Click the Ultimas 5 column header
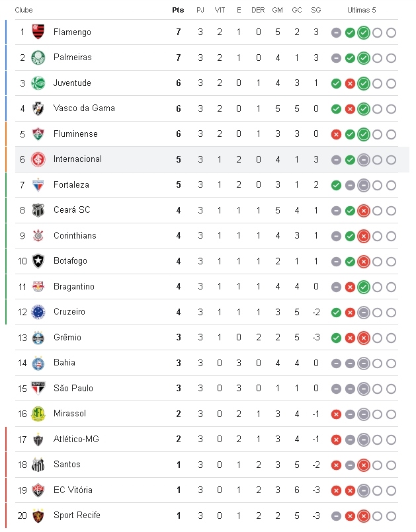 pyautogui.click(x=361, y=10)
